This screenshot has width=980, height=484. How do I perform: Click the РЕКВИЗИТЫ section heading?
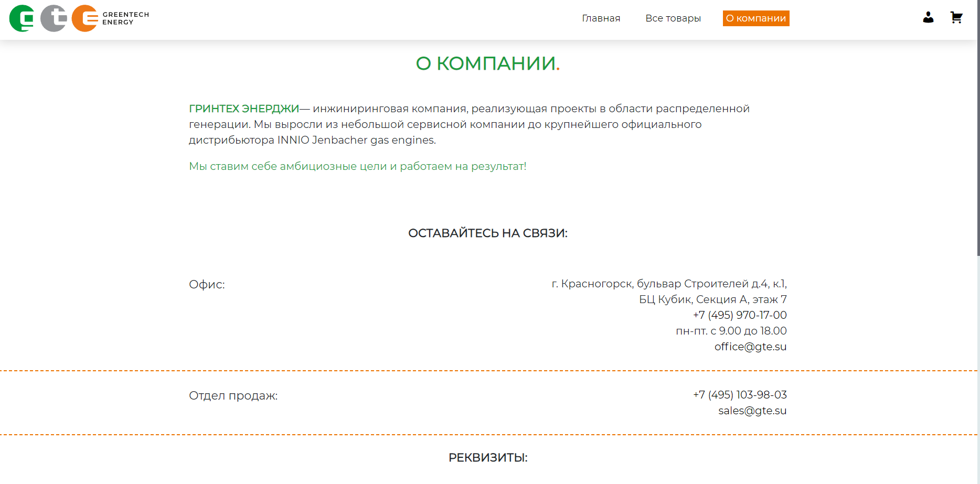tap(487, 457)
